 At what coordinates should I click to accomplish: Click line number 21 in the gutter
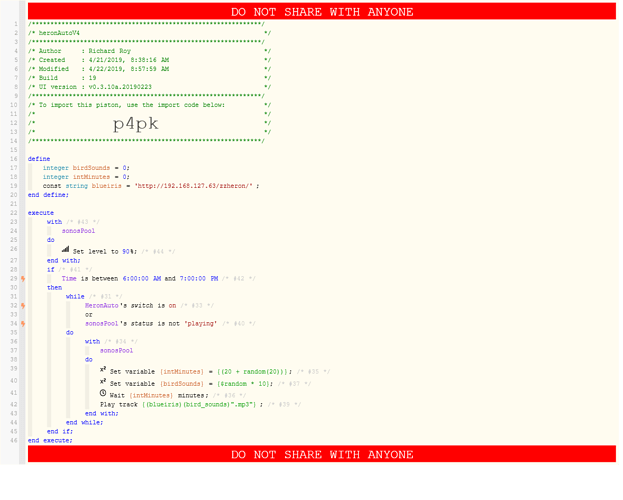click(14, 204)
